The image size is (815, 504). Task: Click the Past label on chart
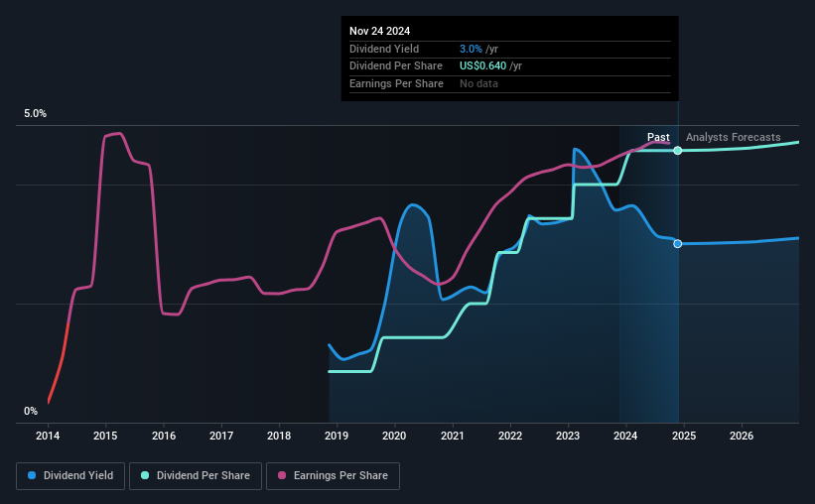658,137
